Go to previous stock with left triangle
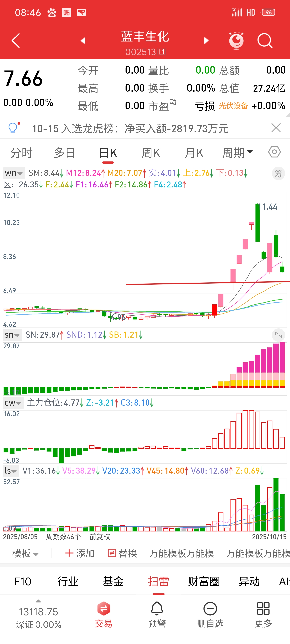 click(x=83, y=40)
